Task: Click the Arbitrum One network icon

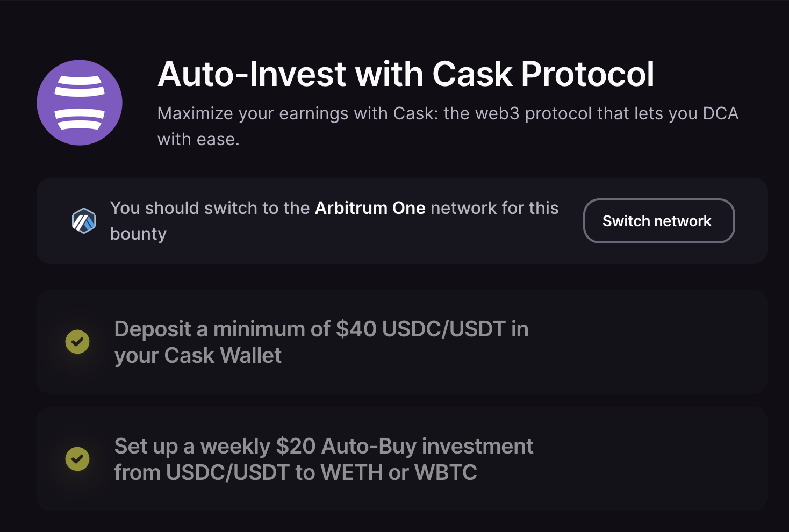Action: [x=84, y=221]
